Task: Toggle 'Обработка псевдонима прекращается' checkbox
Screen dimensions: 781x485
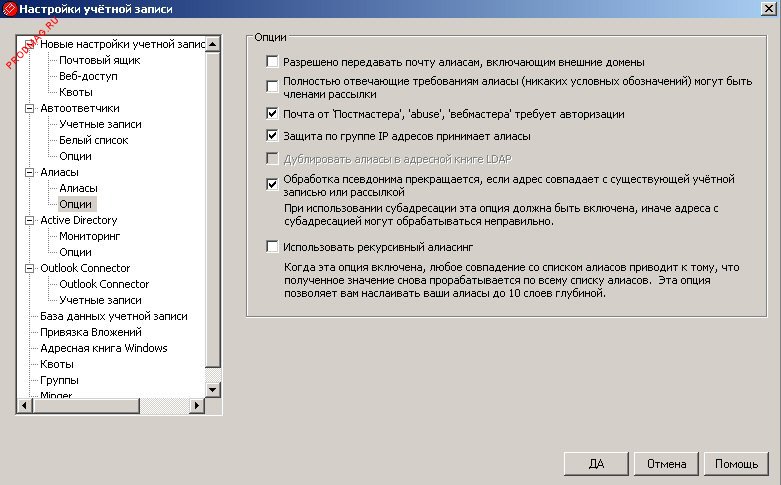Action: tap(272, 184)
